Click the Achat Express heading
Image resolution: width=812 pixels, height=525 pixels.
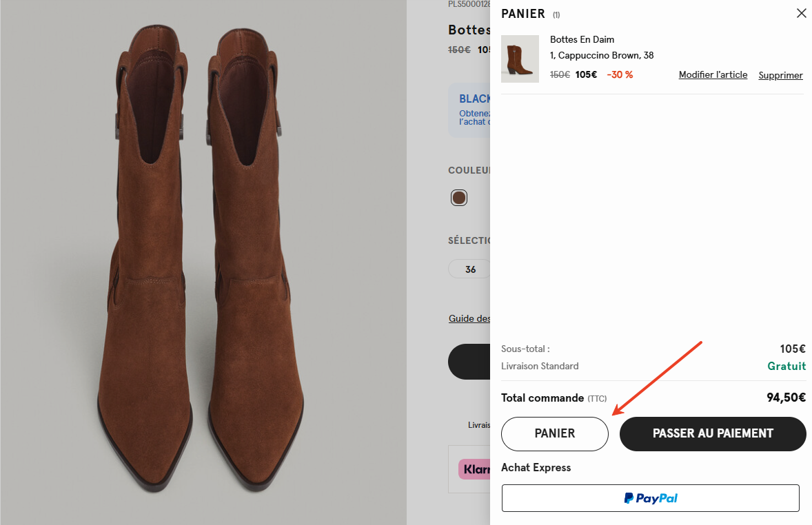[536, 468]
